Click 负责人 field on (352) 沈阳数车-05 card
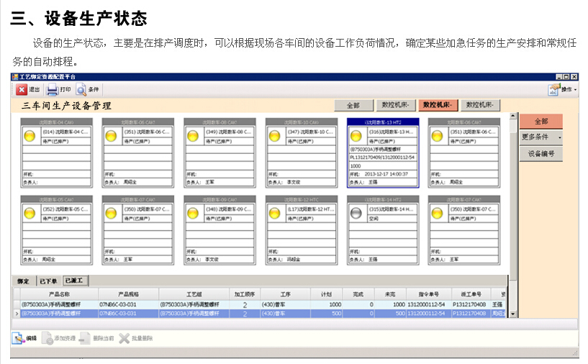Viewport: 588px width, 364px height. tap(56, 260)
